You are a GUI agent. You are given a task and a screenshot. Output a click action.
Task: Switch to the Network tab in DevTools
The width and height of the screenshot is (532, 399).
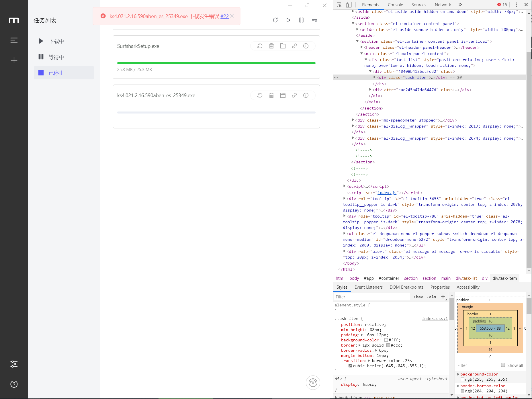pyautogui.click(x=443, y=5)
